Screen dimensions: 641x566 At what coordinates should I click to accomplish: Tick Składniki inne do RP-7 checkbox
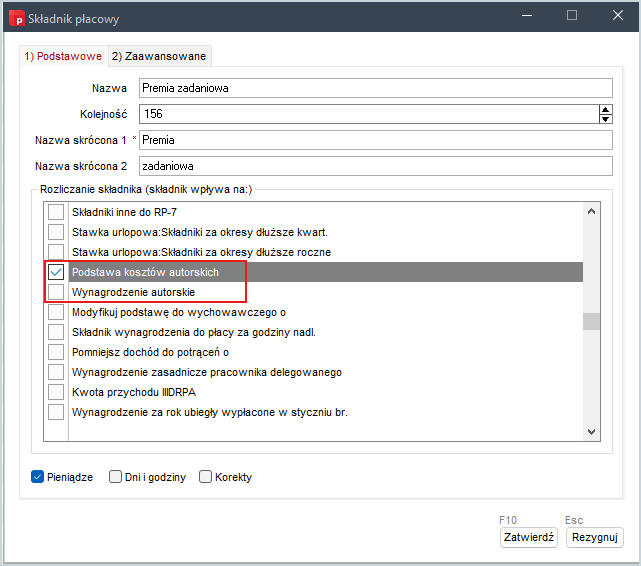(56, 212)
